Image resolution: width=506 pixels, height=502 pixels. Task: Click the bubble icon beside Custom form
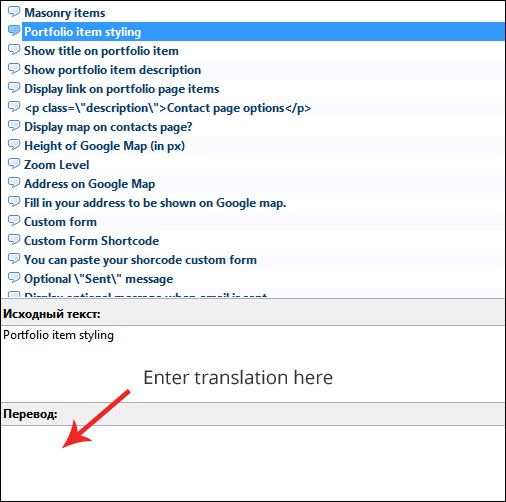point(14,221)
